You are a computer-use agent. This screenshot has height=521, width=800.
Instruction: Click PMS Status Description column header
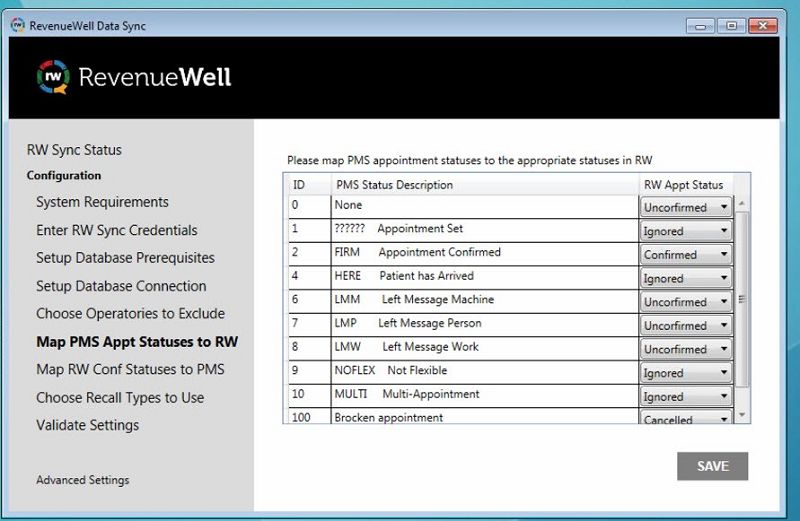tap(394, 185)
